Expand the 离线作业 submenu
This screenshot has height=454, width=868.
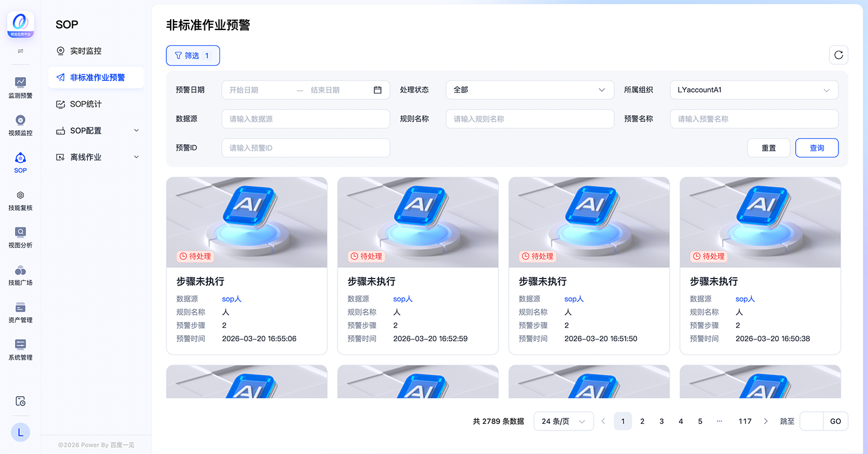tap(96, 157)
